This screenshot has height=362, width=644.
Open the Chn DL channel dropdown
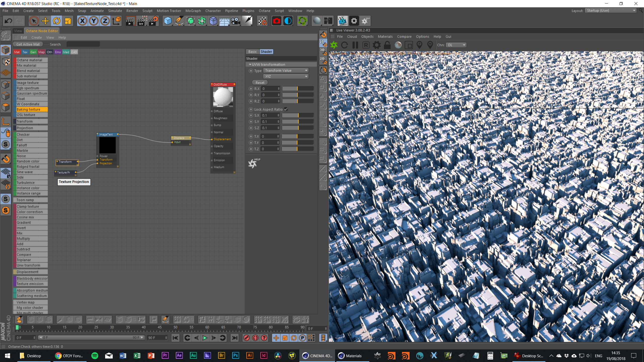pos(456,45)
